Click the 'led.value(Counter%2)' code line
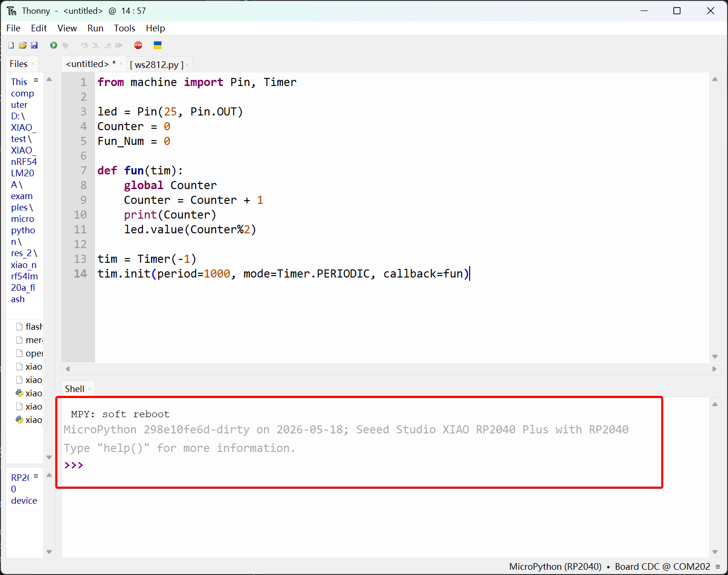Viewport: 728px width, 575px height. 190,230
